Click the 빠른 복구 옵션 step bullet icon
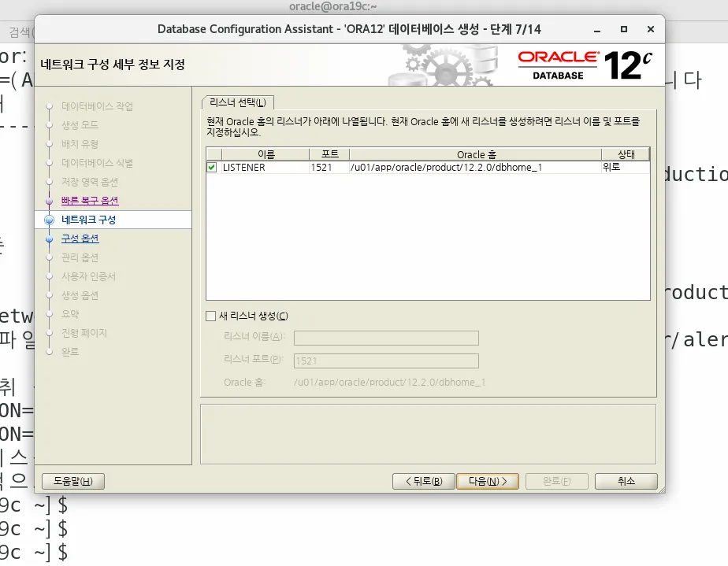The image size is (728, 566). [49, 201]
